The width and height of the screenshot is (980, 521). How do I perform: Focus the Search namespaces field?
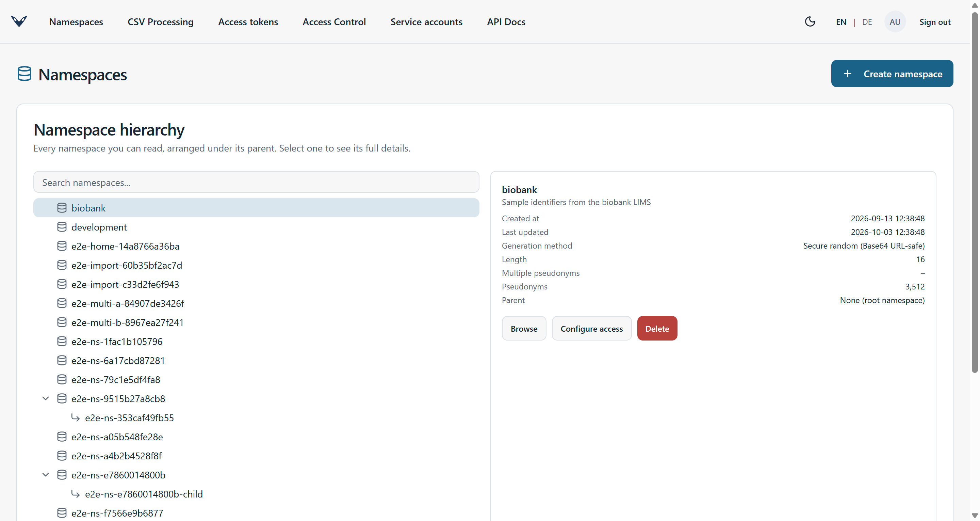pos(256,182)
